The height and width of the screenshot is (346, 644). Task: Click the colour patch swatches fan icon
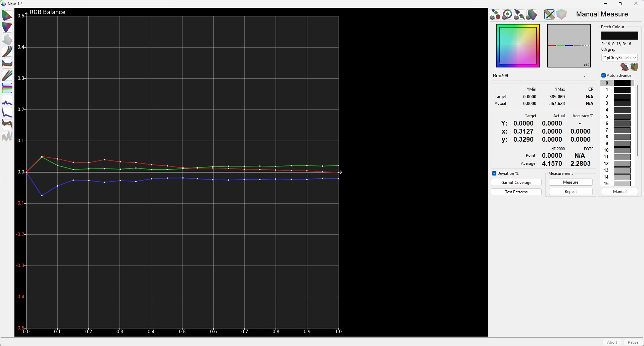634,67
